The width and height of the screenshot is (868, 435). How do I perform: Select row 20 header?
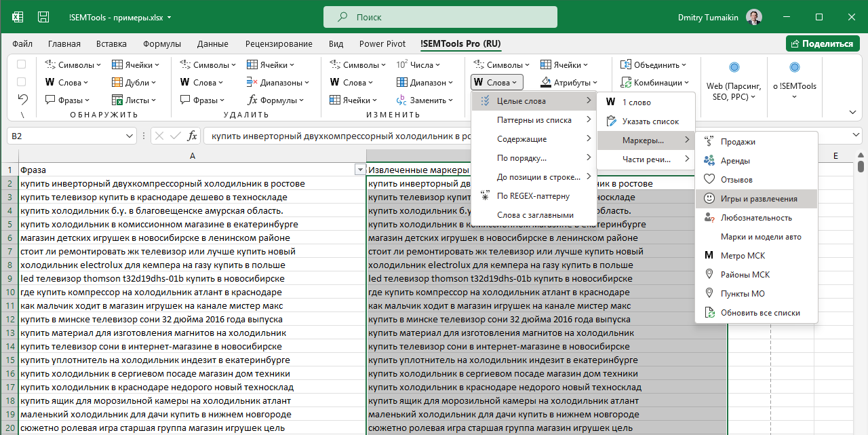tap(9, 428)
